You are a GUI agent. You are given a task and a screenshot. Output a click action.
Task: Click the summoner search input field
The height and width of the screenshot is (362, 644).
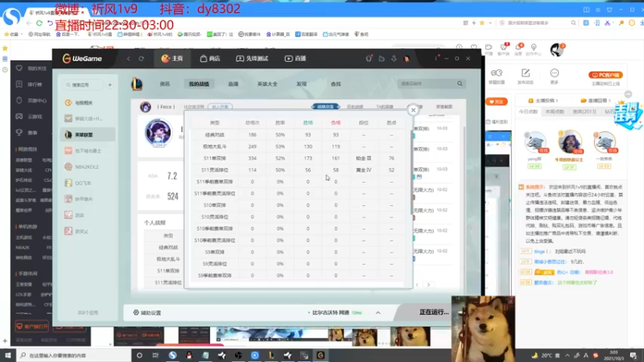click(x=427, y=84)
